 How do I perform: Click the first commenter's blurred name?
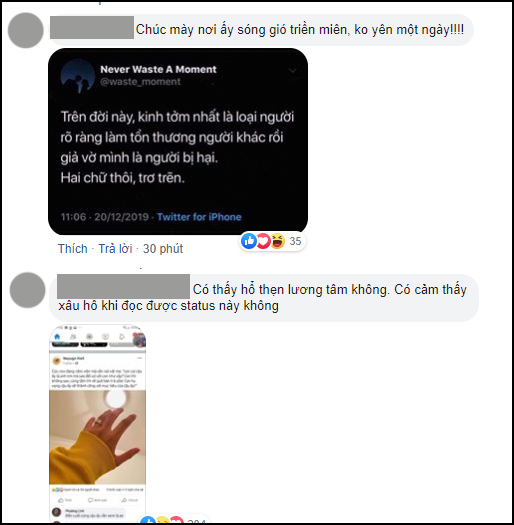click(92, 27)
